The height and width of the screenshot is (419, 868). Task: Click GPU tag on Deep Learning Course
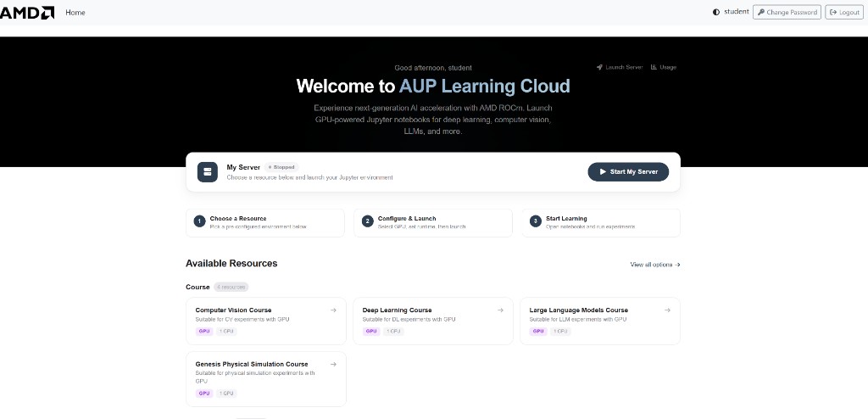(x=371, y=332)
